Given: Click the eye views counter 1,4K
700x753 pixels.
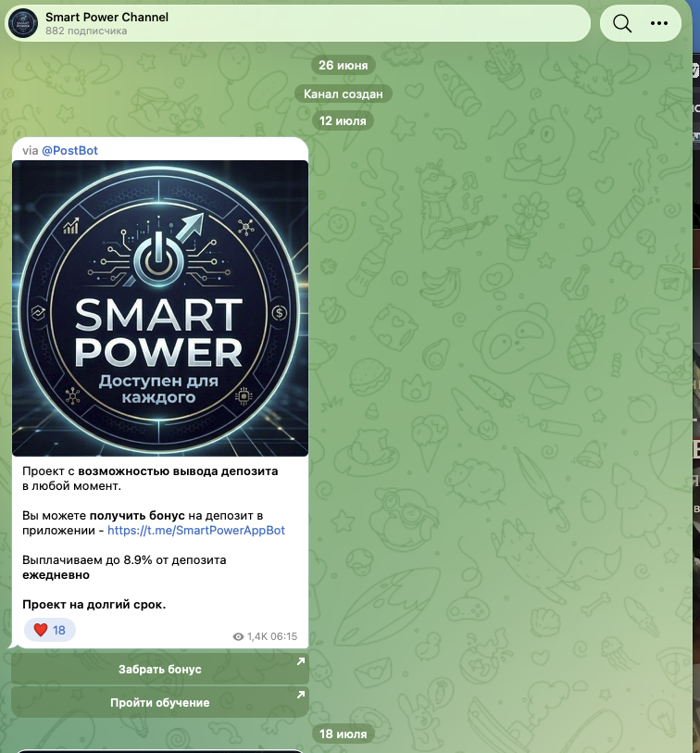Looking at the screenshot, I should pyautogui.click(x=250, y=636).
